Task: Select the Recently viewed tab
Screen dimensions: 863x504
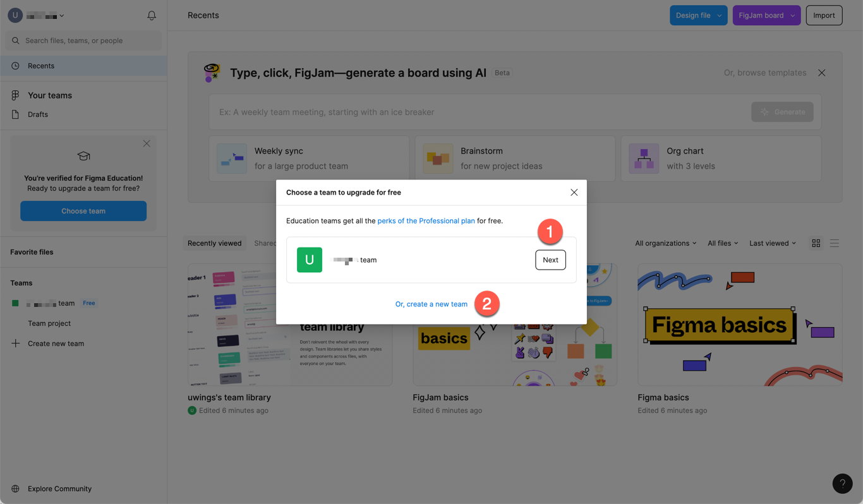Action: [214, 243]
